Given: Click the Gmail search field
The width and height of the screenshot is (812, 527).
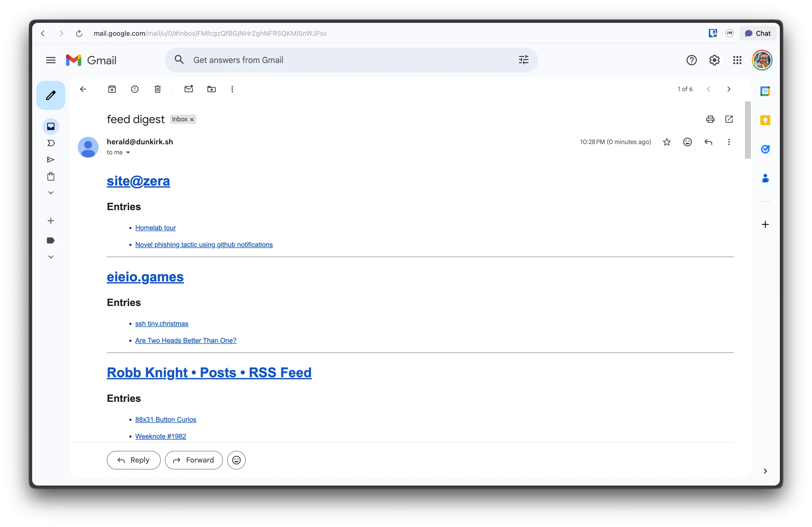Looking at the screenshot, I should [x=341, y=60].
